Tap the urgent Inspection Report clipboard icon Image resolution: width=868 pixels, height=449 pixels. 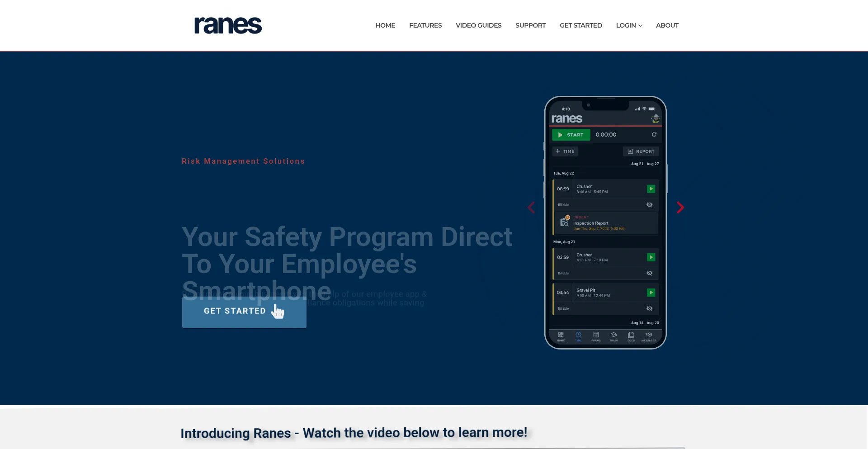coord(564,222)
